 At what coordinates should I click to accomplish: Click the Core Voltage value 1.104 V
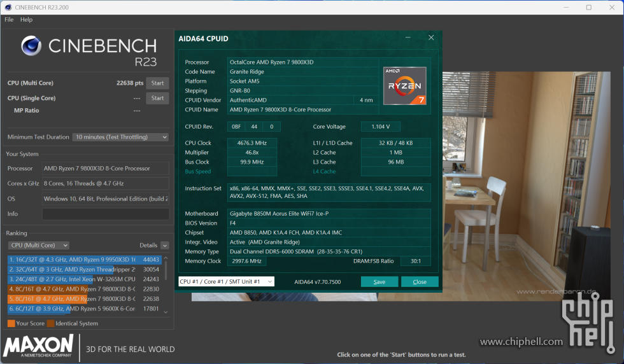[x=381, y=127]
